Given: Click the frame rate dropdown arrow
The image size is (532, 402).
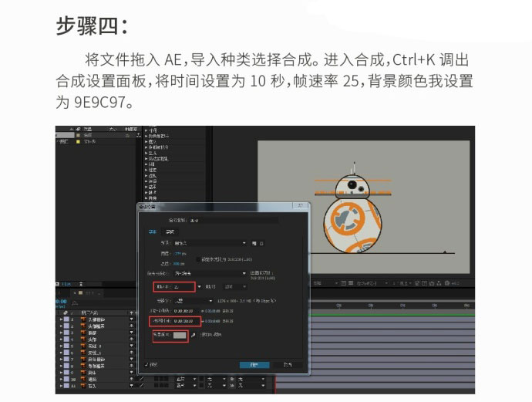Looking at the screenshot, I should [199, 287].
